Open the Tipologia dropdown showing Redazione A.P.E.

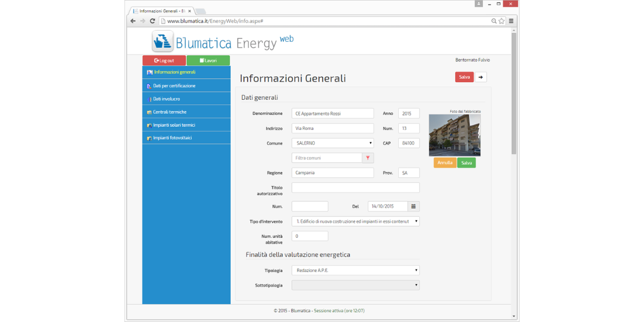click(355, 270)
